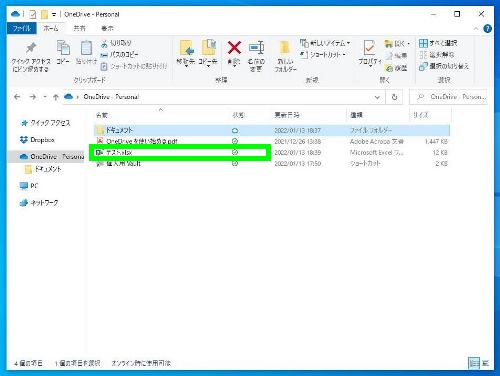Click Select All in ribbon
Viewport: 500px width, 376px height.
[x=438, y=43]
